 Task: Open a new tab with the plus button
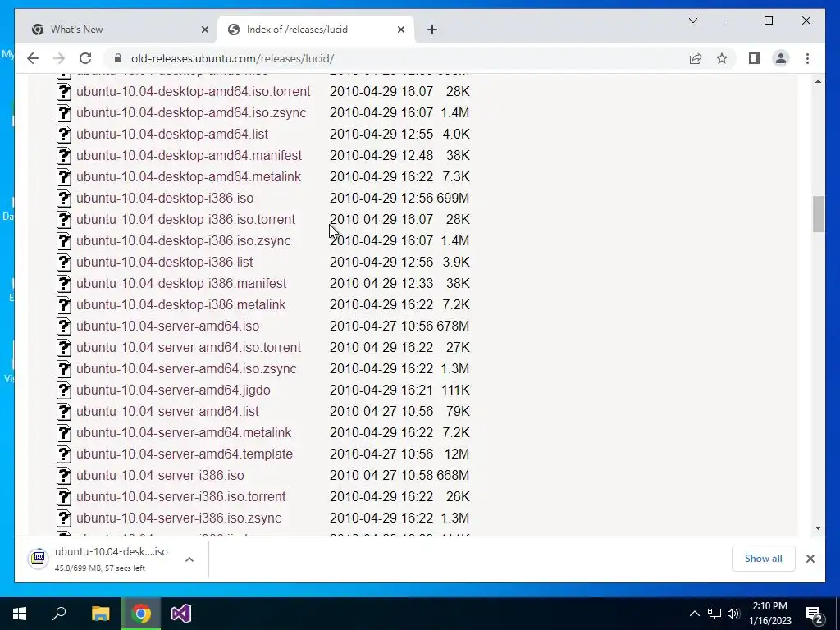[x=432, y=30]
